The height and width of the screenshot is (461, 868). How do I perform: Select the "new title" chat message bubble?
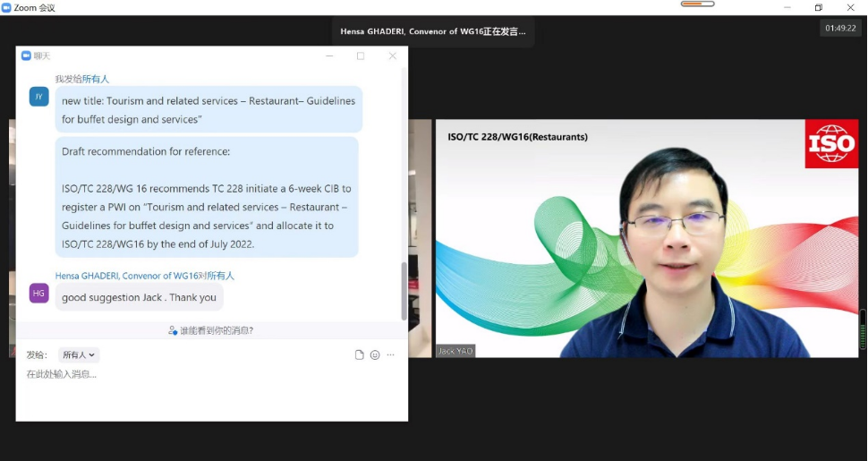pos(208,110)
